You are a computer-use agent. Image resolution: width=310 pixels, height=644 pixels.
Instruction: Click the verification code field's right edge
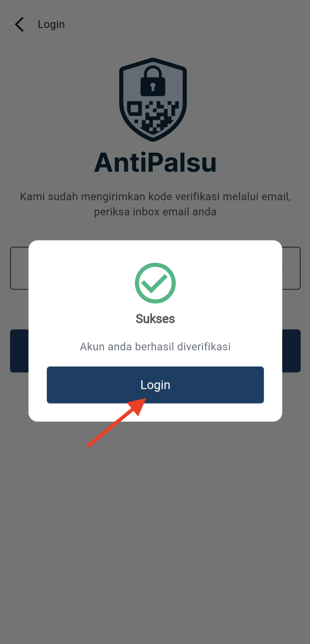291,268
